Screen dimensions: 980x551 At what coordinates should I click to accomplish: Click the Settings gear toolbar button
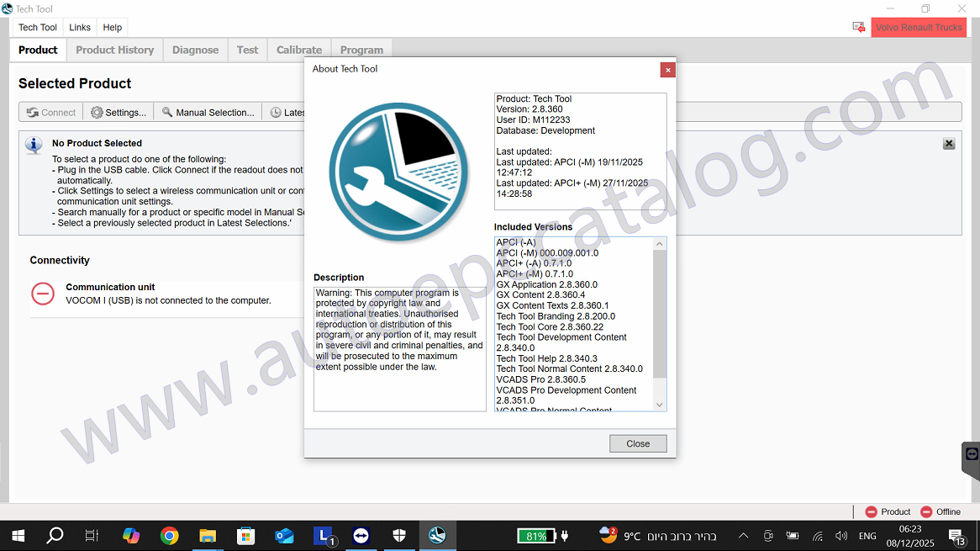point(119,112)
